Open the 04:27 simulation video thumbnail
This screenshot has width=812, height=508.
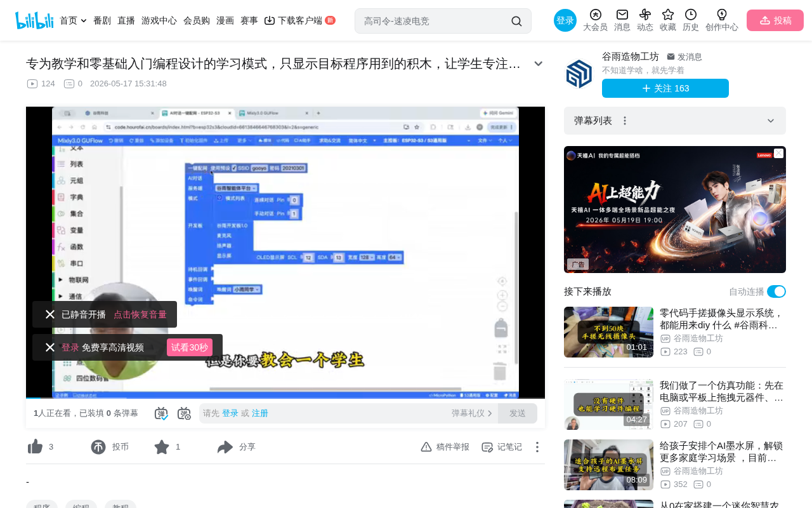608,404
